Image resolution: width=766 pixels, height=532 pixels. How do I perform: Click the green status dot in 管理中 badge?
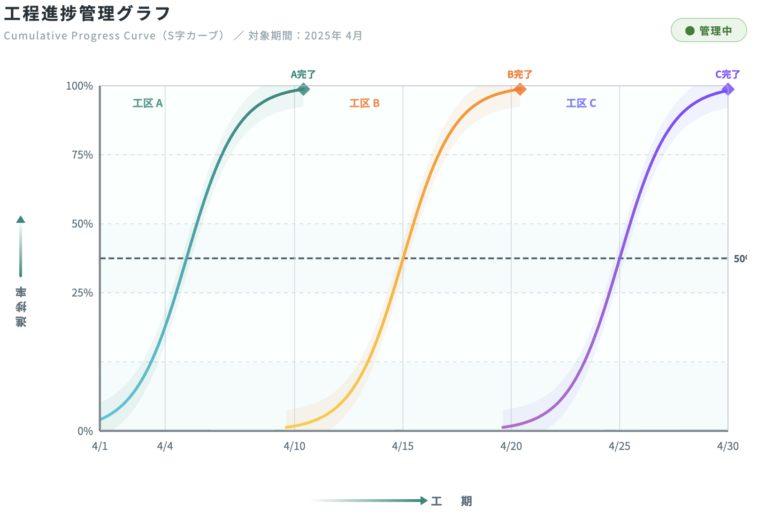[x=689, y=31]
